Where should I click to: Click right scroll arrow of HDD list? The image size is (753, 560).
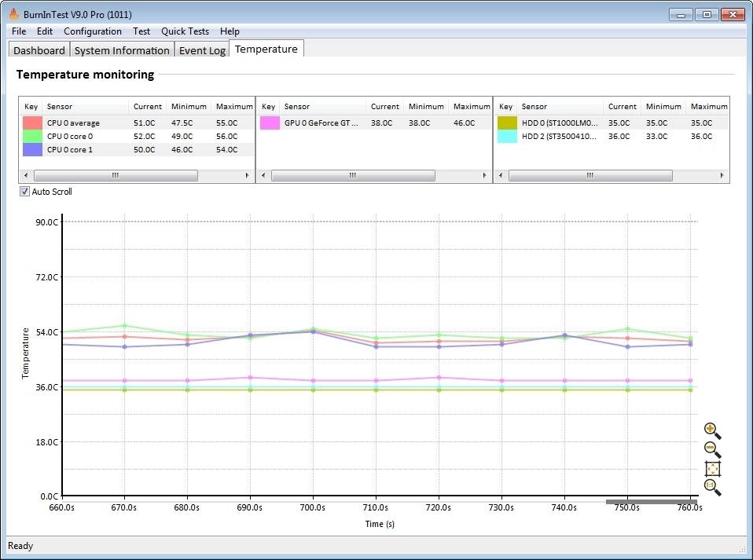pos(722,175)
